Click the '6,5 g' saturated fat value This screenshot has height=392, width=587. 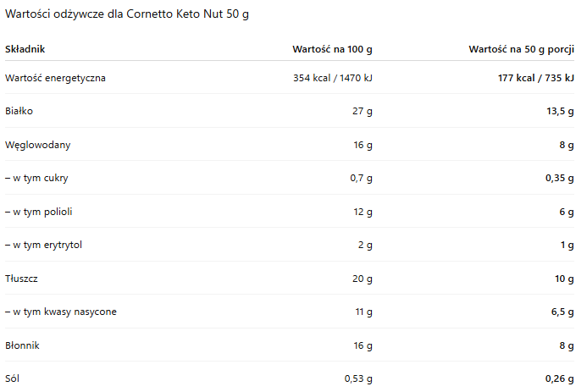click(562, 312)
